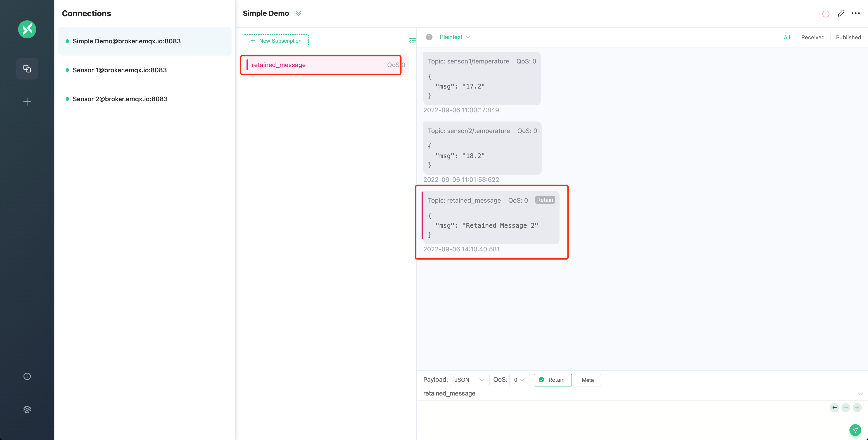The width and height of the screenshot is (868, 440).
Task: Open the Settings gear icon
Action: [x=27, y=409]
